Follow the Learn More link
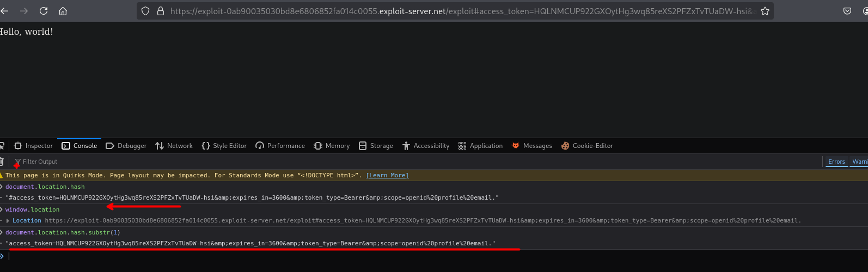 [x=387, y=175]
